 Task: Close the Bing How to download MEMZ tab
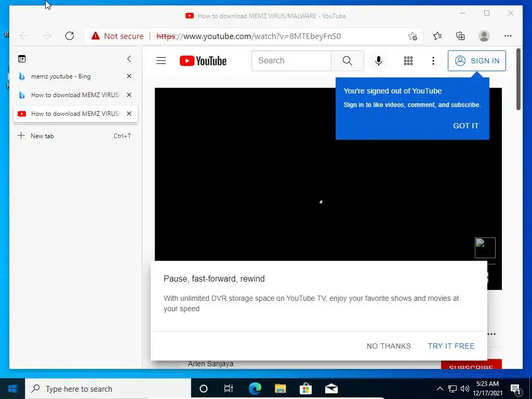129,95
